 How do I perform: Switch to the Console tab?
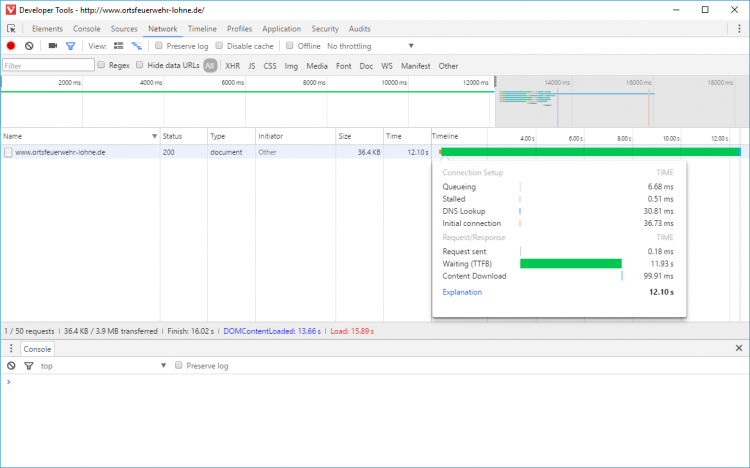(x=87, y=29)
